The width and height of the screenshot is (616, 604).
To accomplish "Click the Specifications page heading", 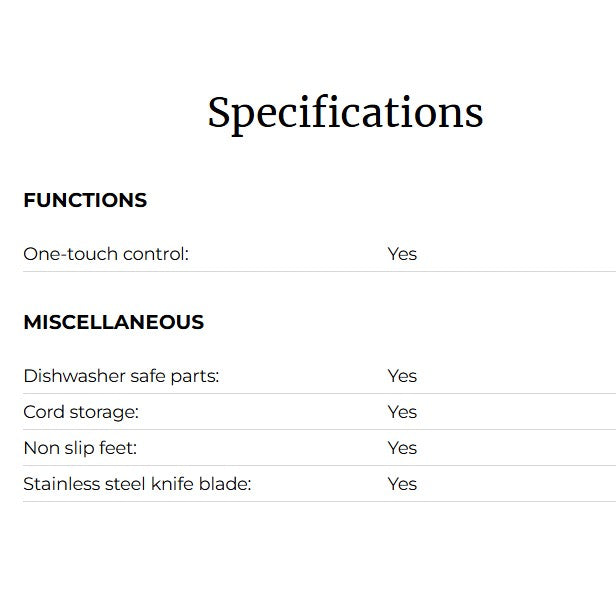I will (345, 113).
